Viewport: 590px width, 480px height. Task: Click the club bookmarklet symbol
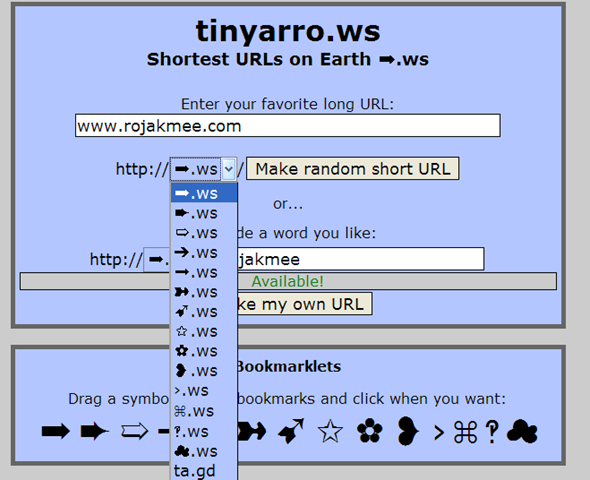[x=522, y=431]
